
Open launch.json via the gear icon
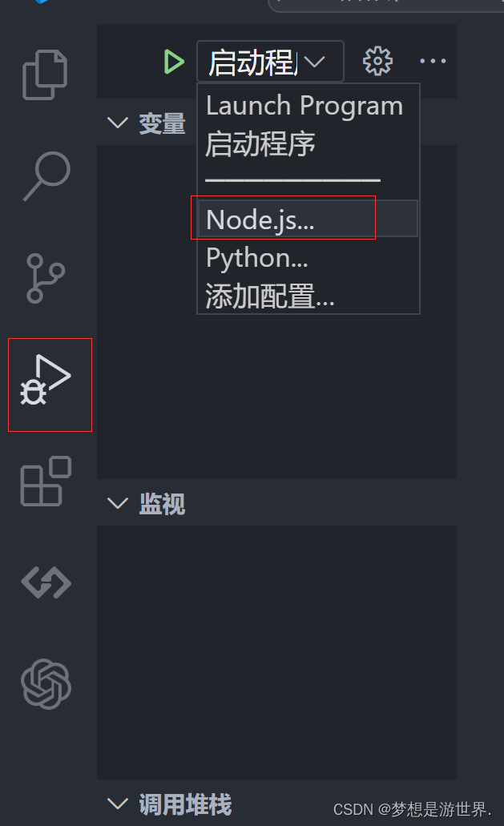tap(377, 60)
